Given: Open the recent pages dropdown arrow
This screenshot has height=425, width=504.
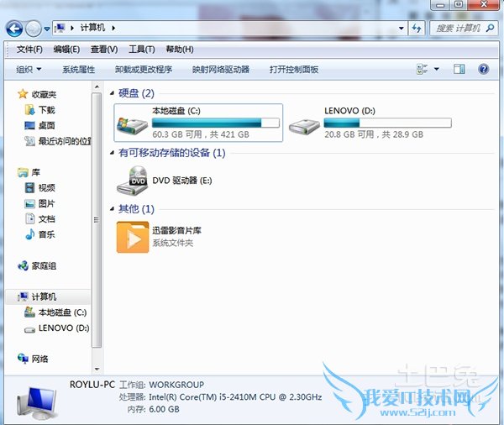Looking at the screenshot, I should (47, 29).
